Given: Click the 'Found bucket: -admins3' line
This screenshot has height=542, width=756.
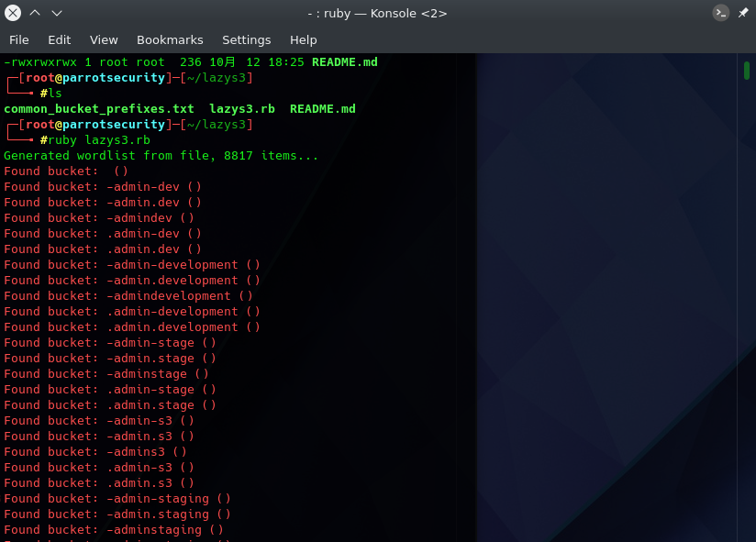Looking at the screenshot, I should 95,452.
